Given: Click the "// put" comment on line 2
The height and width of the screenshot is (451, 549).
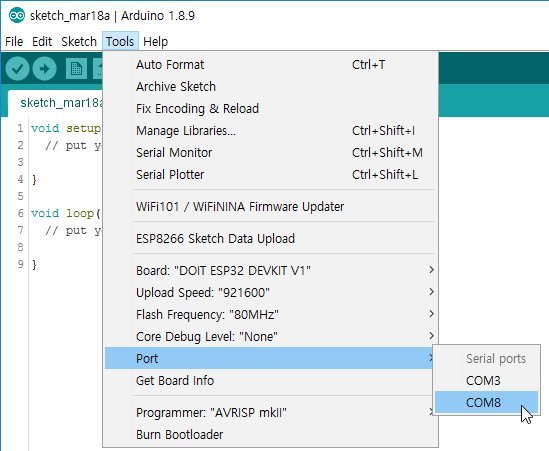Looking at the screenshot, I should [65, 145].
